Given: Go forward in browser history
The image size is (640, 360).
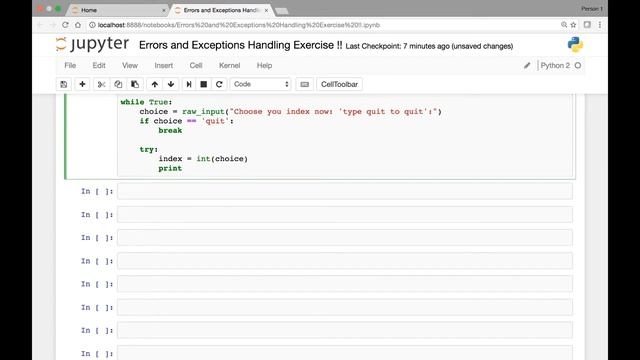Looking at the screenshot, I should tap(52, 25).
